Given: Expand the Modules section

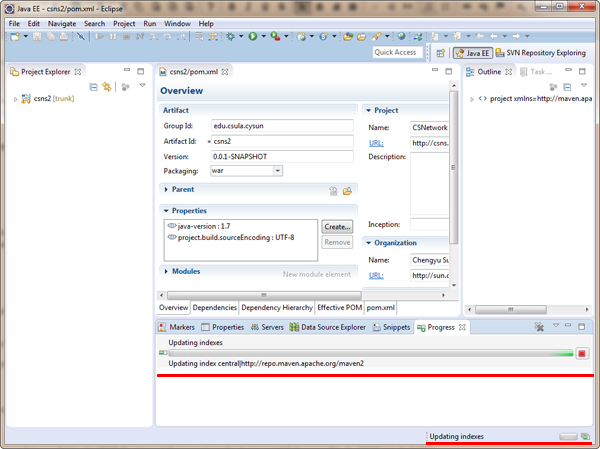Looking at the screenshot, I should tap(165, 272).
